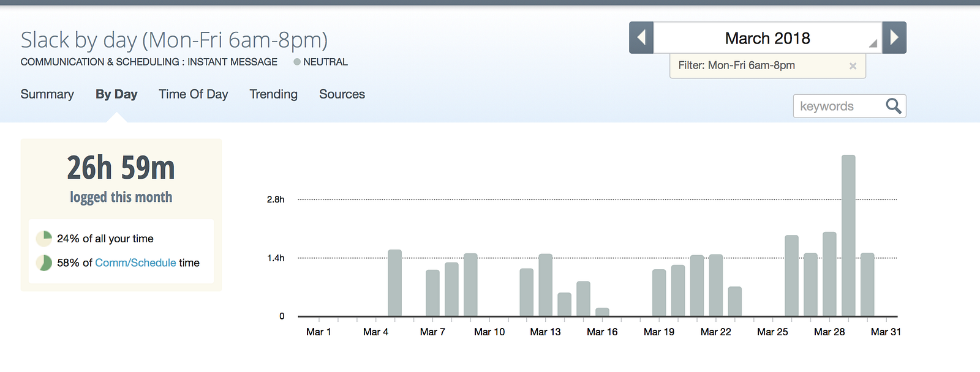Screen dimensions: 980x372
Task: Expand date picker via corner triangle
Action: coord(873,43)
